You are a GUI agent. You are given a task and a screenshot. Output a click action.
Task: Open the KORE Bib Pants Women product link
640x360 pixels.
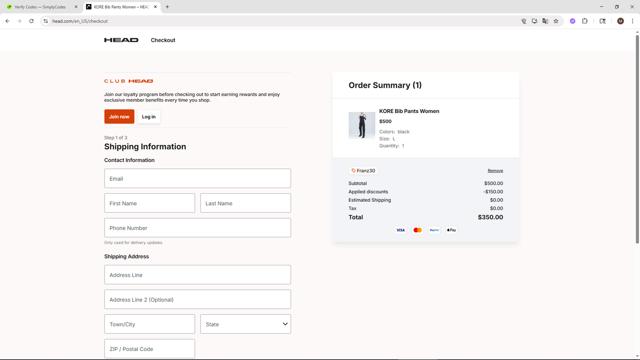pos(409,111)
